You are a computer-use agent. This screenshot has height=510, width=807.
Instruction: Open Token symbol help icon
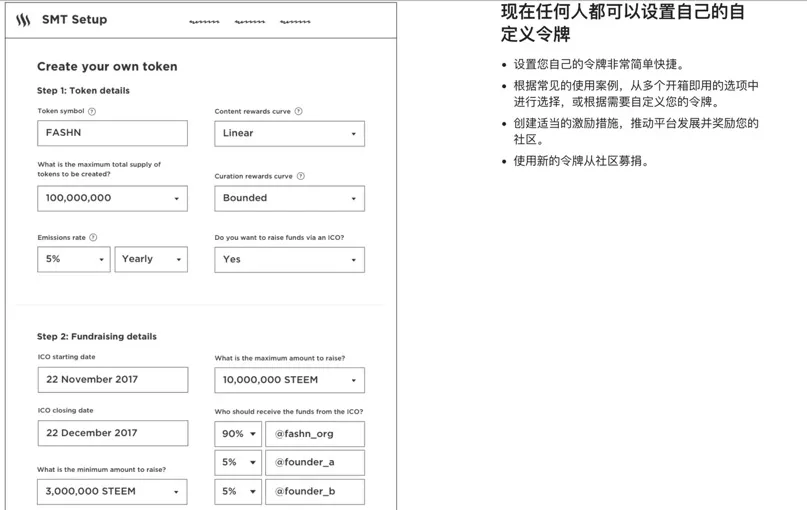click(92, 111)
